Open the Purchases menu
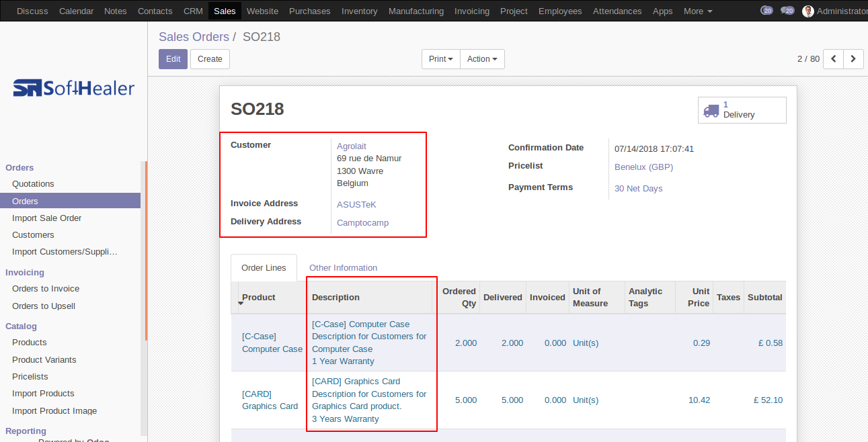The width and height of the screenshot is (868, 442). (310, 11)
